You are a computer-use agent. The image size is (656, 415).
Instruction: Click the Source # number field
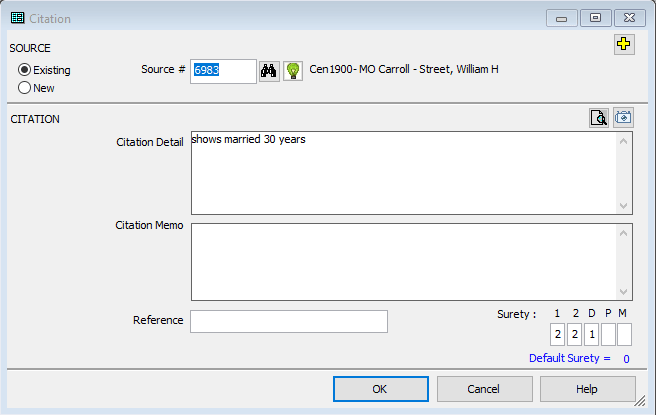click(x=223, y=70)
